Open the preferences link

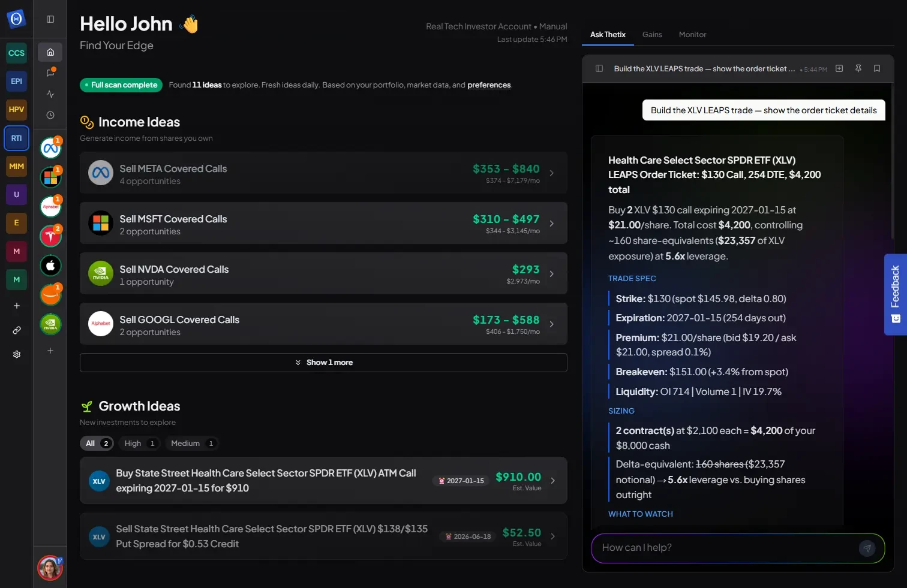[489, 85]
